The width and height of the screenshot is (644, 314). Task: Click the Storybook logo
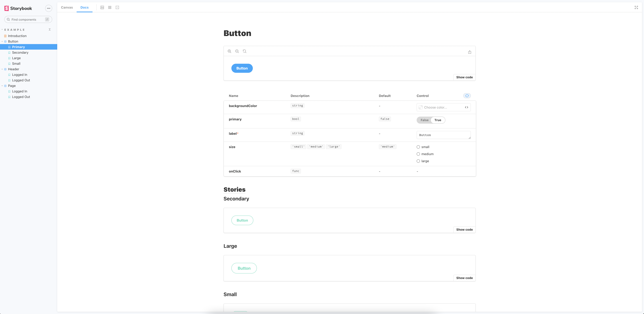coord(18,8)
